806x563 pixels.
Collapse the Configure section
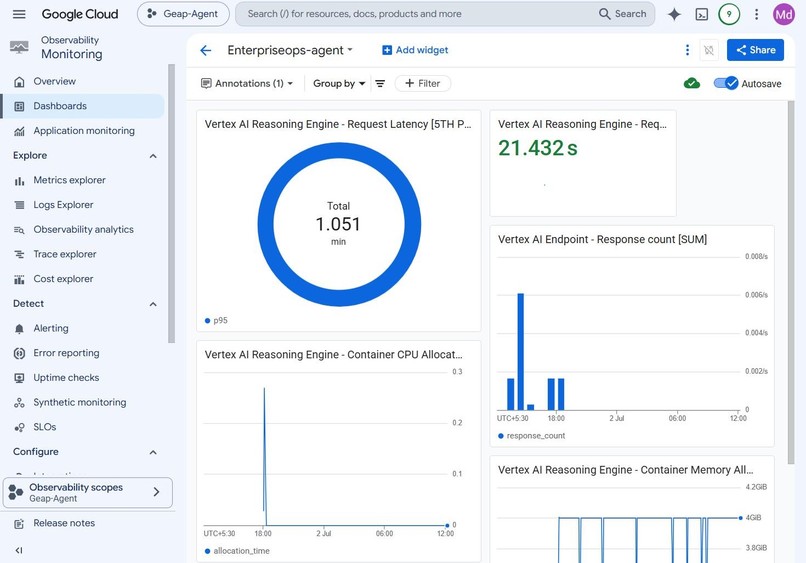(x=153, y=452)
